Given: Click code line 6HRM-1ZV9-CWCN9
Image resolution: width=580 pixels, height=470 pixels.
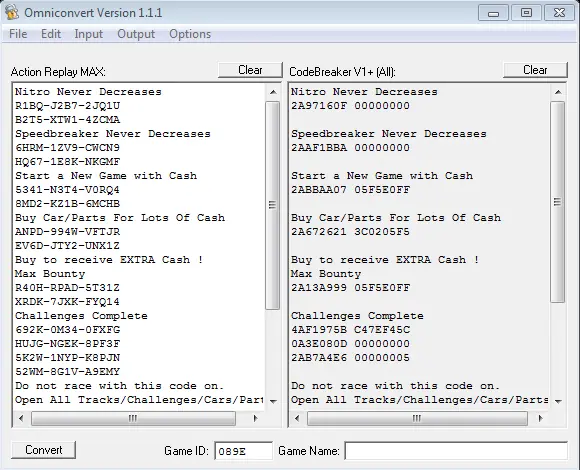Looking at the screenshot, I should 68,148.
